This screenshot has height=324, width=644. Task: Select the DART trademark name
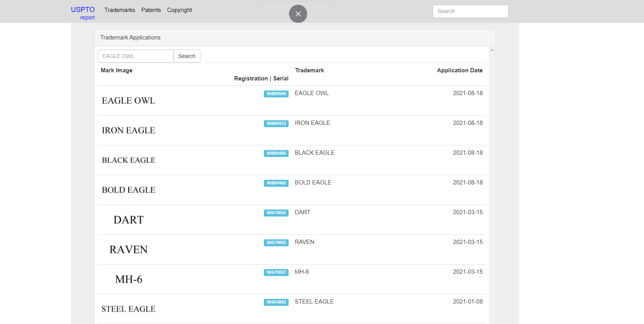302,212
